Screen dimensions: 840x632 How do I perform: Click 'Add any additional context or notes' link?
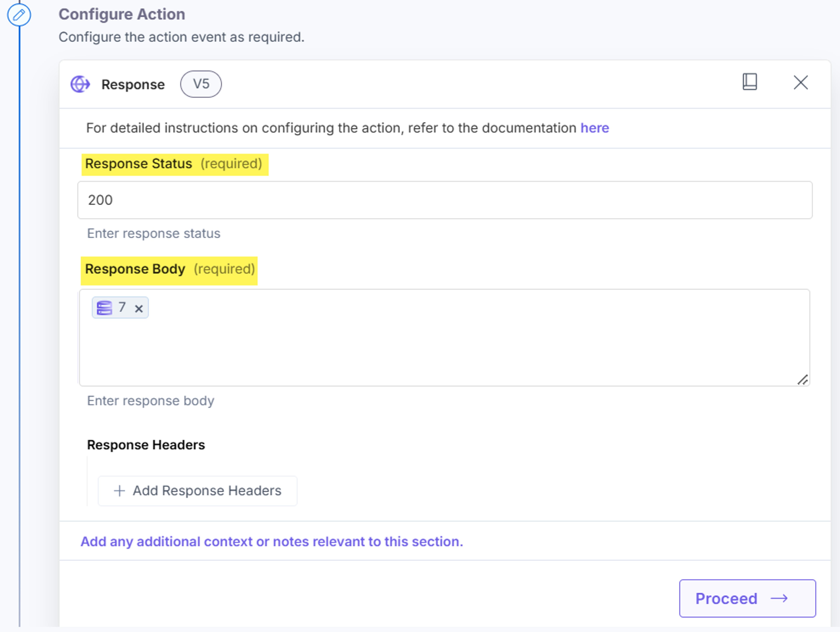pyautogui.click(x=272, y=542)
